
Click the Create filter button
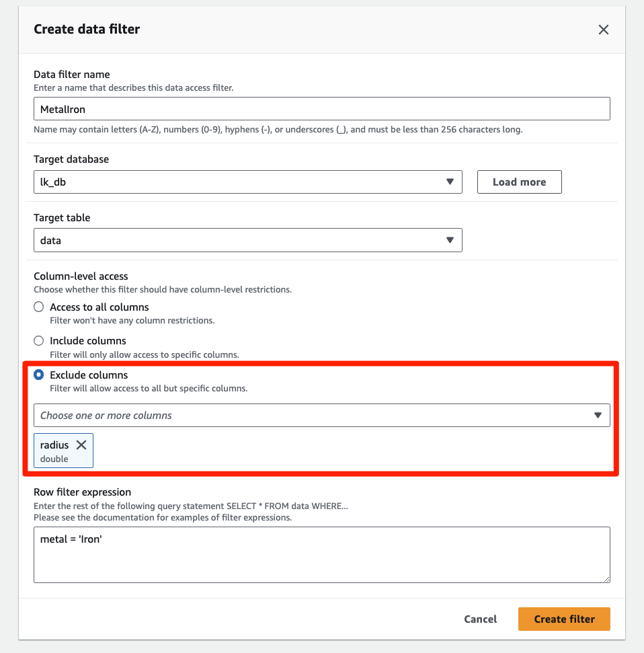pyautogui.click(x=564, y=619)
